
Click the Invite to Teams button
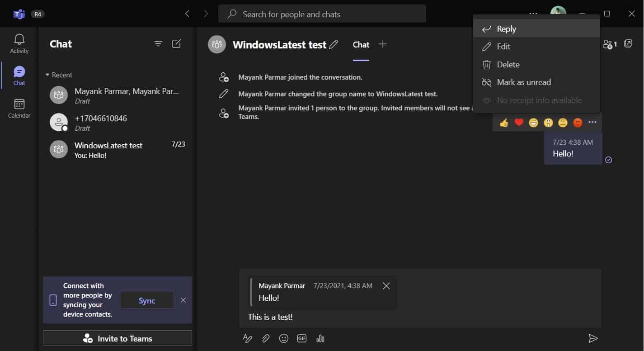(x=117, y=338)
